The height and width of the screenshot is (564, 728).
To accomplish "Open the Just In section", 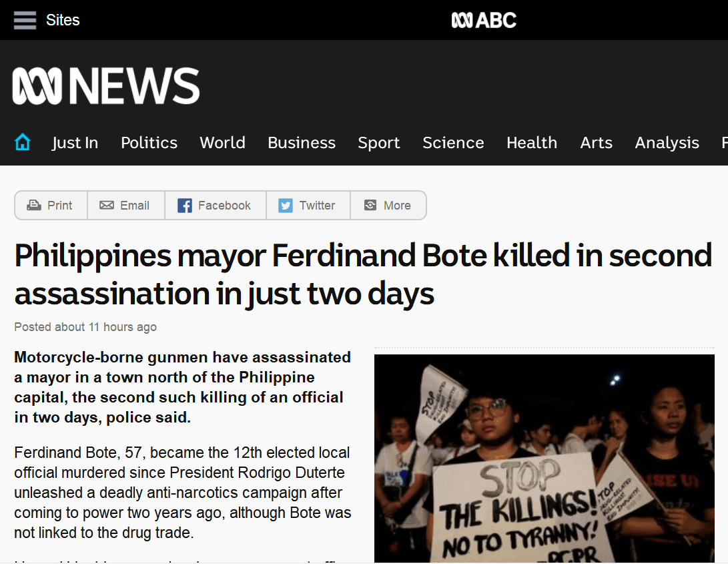I will (x=75, y=143).
